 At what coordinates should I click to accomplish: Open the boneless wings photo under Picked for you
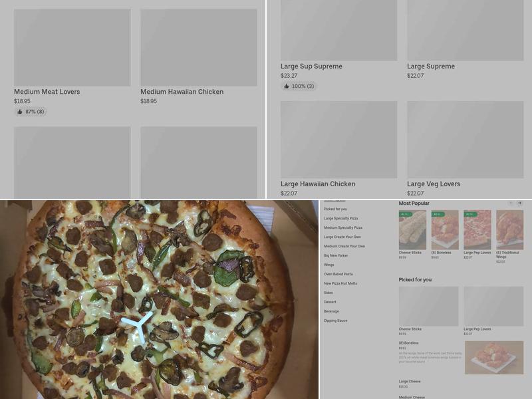point(494,358)
